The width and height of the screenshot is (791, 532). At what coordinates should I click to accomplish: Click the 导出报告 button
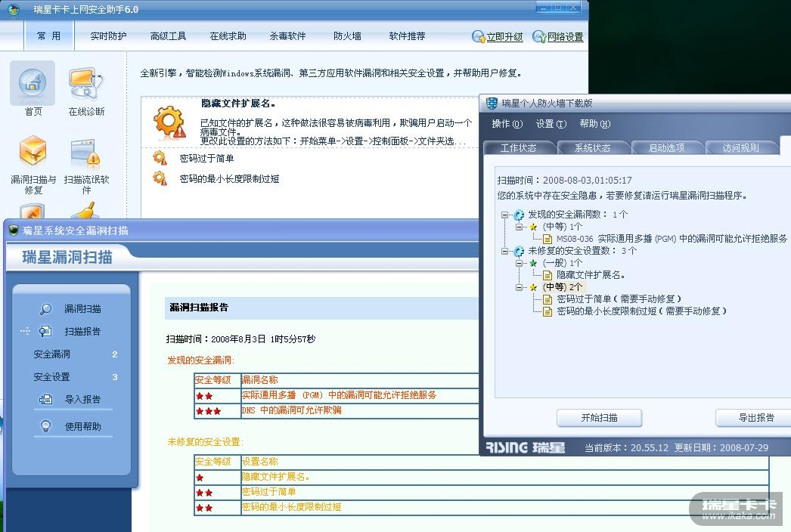tap(753, 418)
